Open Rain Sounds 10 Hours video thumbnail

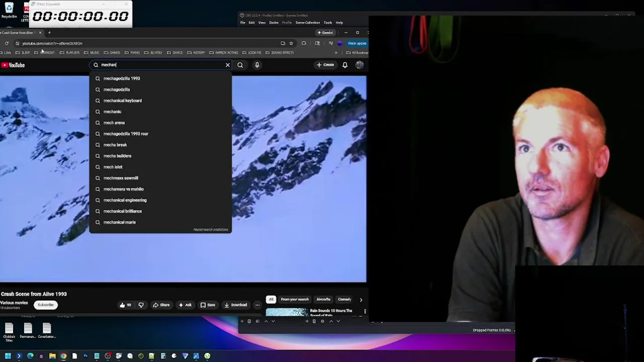286,312
